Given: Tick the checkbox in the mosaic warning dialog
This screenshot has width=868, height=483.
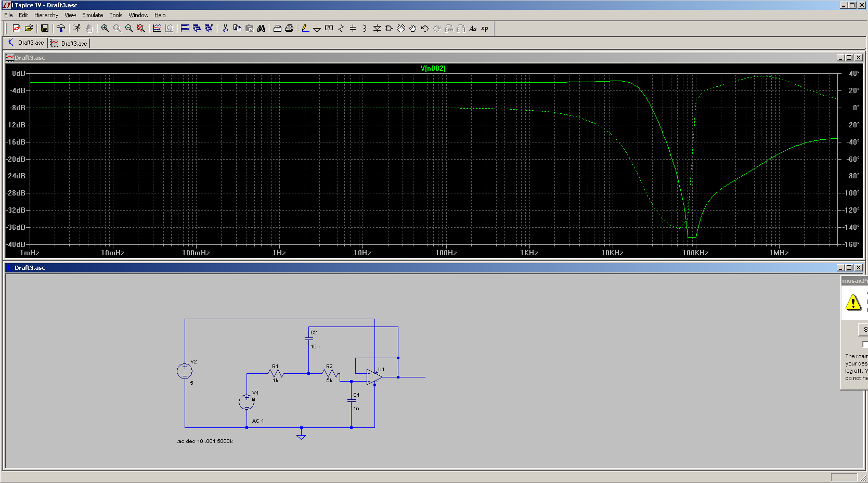Looking at the screenshot, I should coord(865,344).
